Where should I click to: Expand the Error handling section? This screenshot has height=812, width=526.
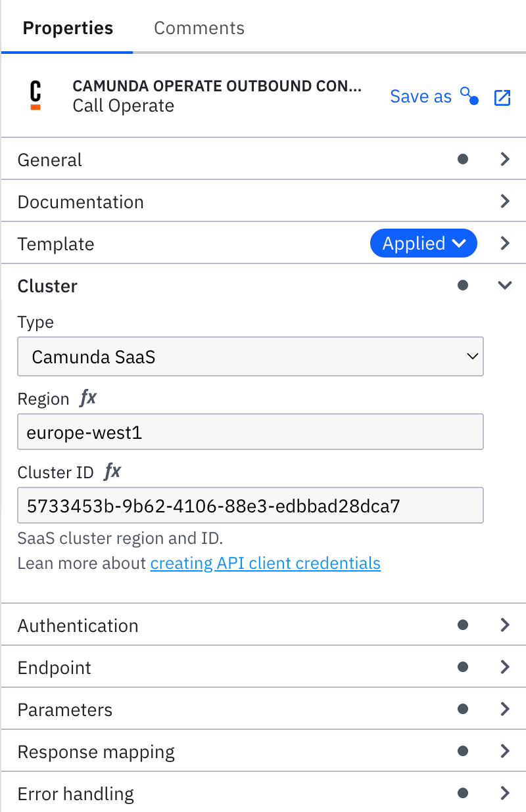(505, 793)
